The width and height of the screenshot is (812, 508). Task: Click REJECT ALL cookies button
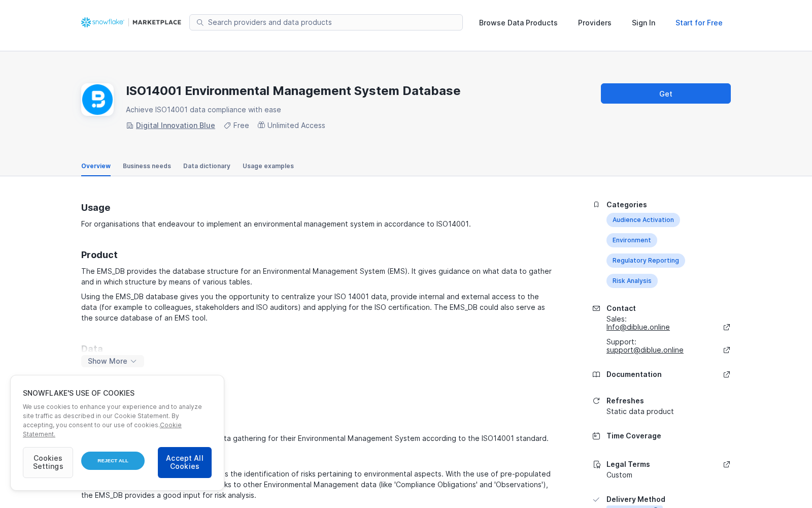[113, 461]
